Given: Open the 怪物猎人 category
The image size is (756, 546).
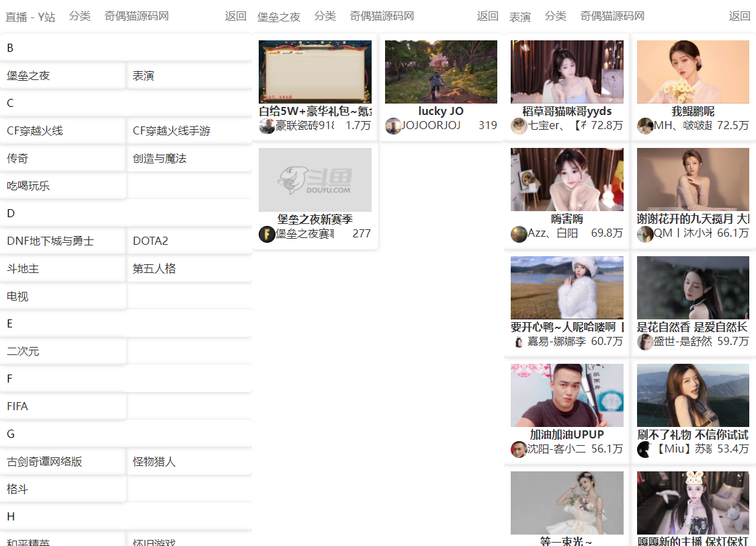Looking at the screenshot, I should point(189,461).
